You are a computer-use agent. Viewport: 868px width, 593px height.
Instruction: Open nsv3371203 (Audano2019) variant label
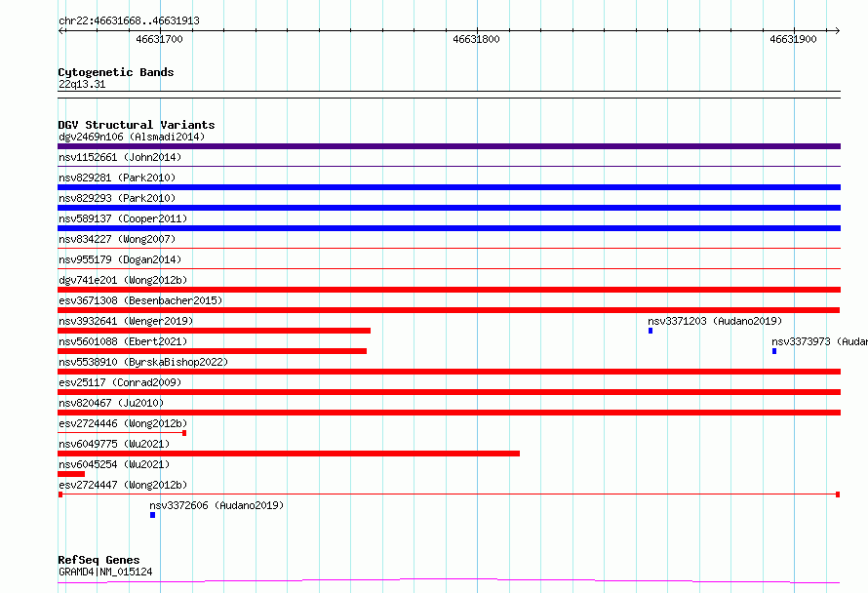pos(715,321)
